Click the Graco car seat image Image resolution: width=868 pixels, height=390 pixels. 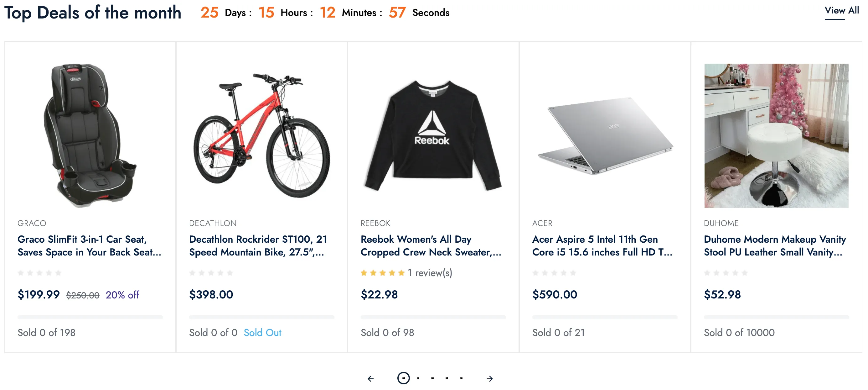(90, 135)
